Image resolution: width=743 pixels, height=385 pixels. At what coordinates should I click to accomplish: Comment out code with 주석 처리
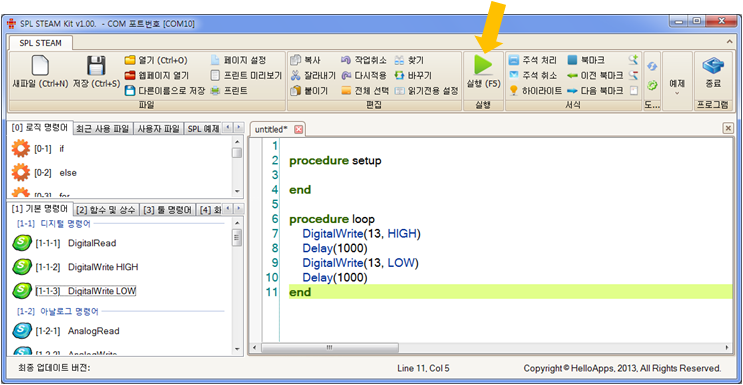533,60
